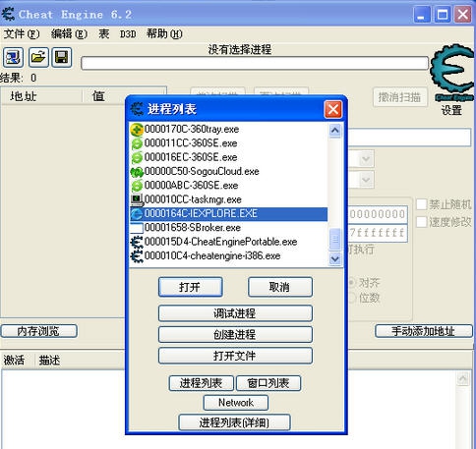Click the scan progress bar
476x449 pixels.
(255, 63)
